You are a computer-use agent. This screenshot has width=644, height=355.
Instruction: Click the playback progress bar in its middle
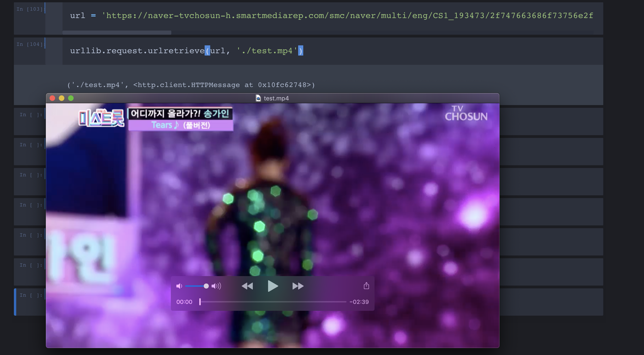273,302
